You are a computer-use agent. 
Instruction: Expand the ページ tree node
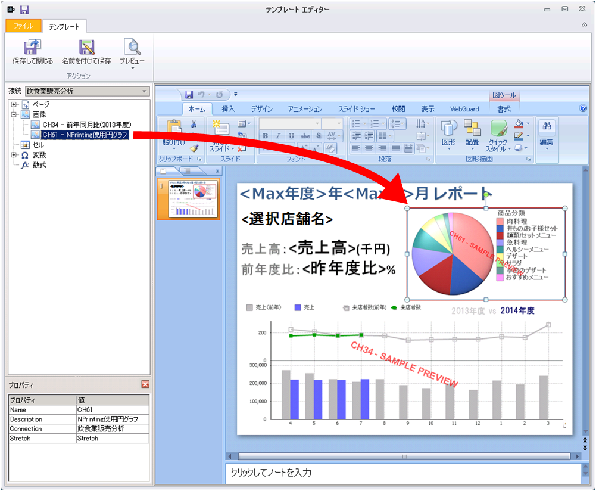click(x=14, y=104)
